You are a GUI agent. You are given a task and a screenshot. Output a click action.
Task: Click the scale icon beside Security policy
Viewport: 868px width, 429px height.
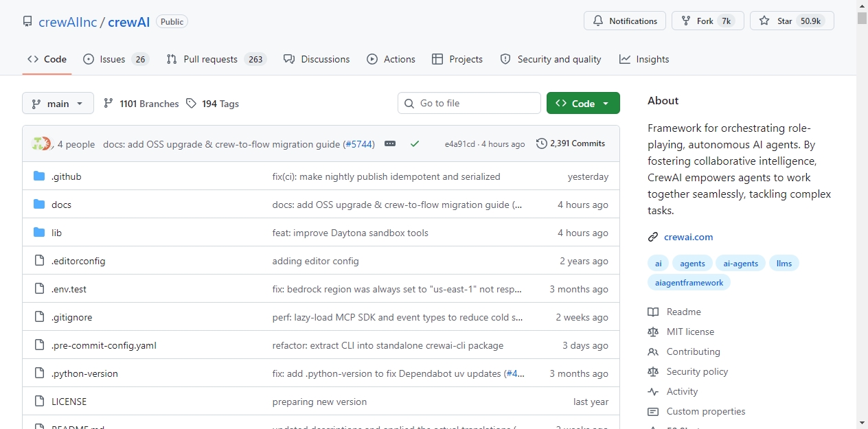tap(653, 372)
